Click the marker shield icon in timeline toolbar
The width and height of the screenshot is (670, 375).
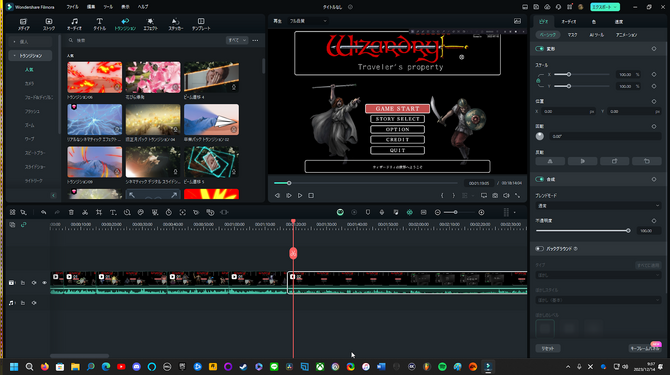(x=368, y=212)
